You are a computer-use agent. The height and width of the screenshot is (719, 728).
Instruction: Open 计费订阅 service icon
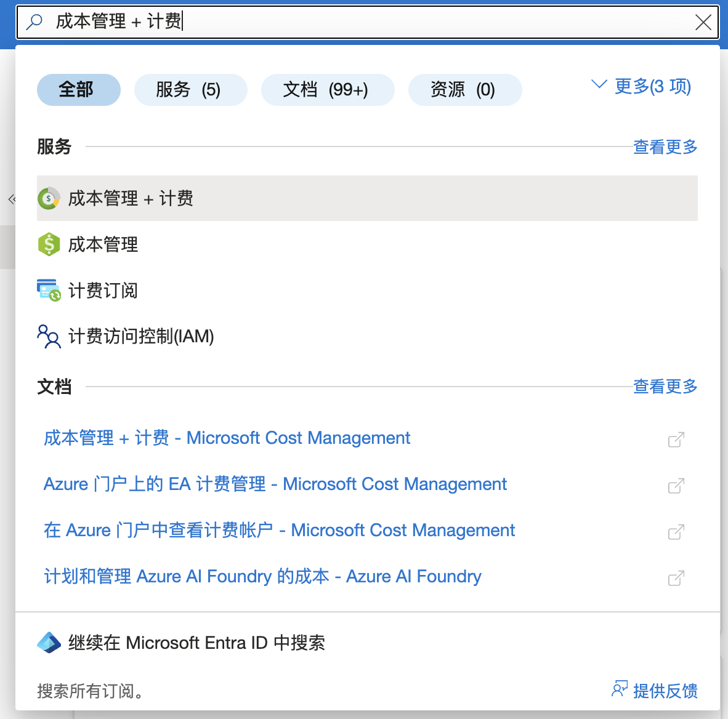click(x=49, y=290)
